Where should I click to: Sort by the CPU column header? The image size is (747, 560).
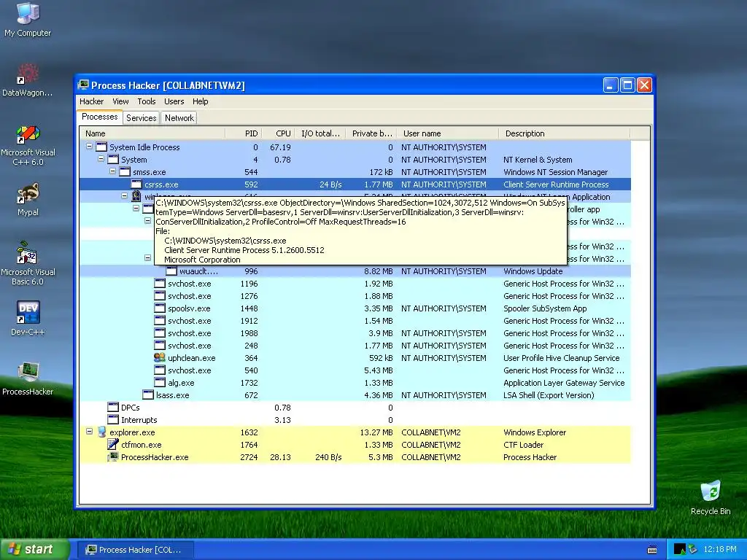pos(277,133)
